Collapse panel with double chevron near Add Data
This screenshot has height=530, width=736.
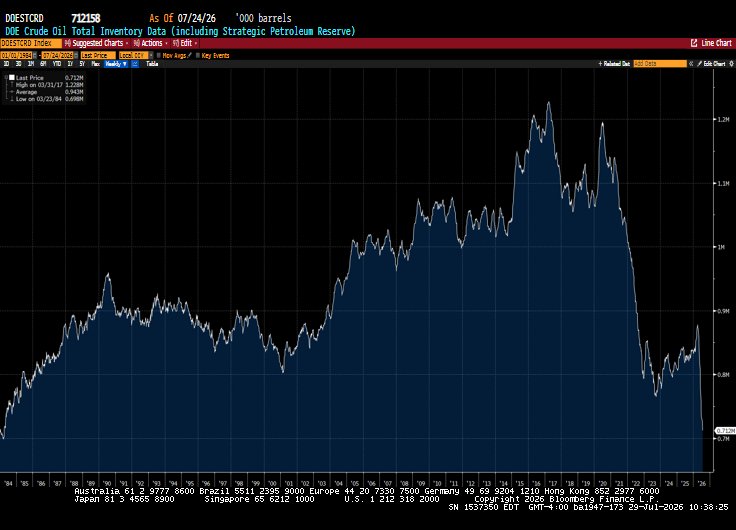tap(691, 64)
